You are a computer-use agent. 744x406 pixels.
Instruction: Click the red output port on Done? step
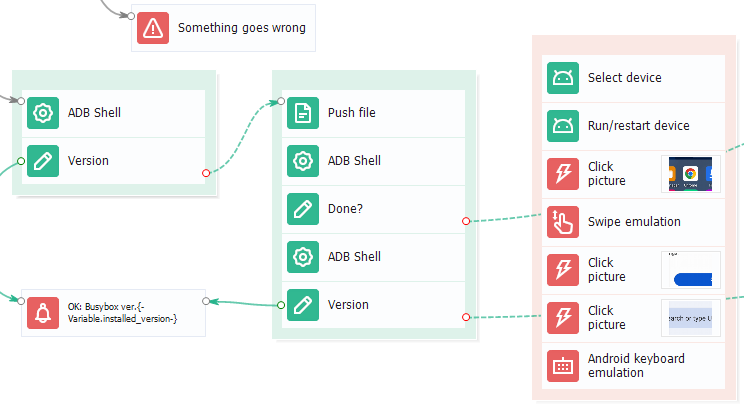pos(466,221)
